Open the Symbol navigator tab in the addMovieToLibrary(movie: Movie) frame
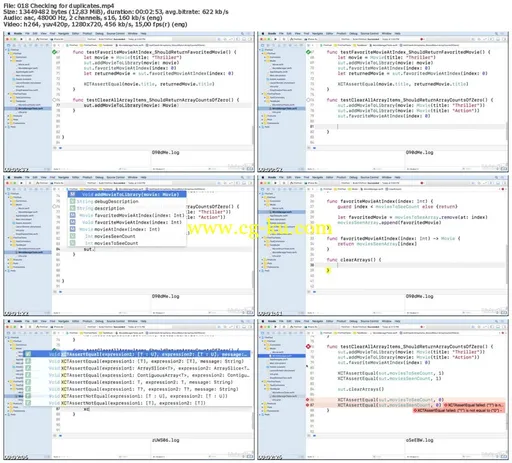Image resolution: width=512 pixels, height=463 pixels. [14, 46]
